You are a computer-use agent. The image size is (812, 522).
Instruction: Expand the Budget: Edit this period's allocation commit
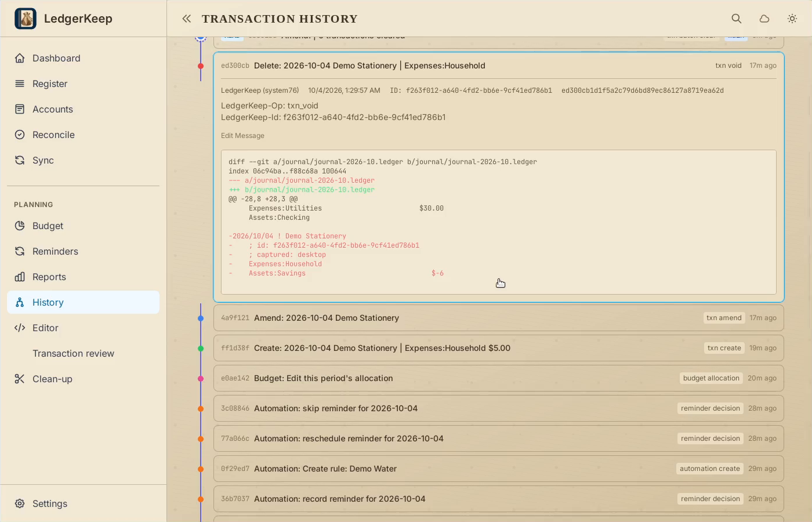(499, 378)
